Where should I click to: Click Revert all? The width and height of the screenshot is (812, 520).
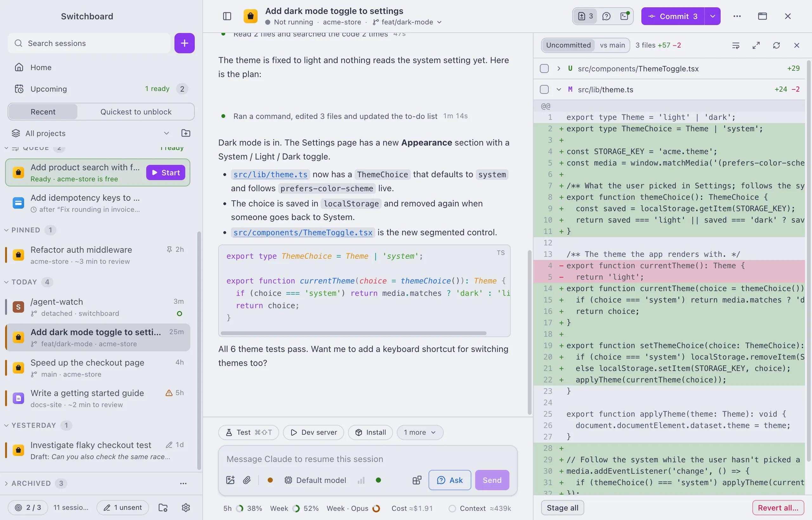coord(778,508)
